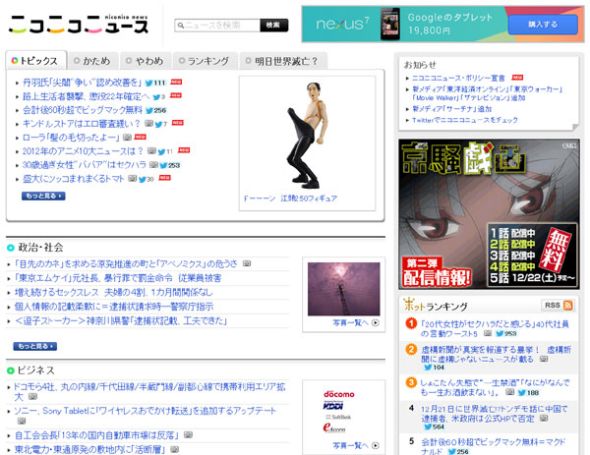Screen dimensions: 590x455
Task: Open ニコニコニュース・ポリシー宣言 notice link
Action: [x=458, y=78]
